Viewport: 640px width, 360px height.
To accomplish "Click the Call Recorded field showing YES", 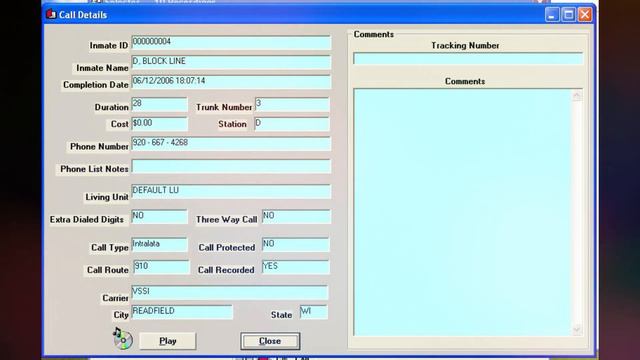I will pos(296,267).
